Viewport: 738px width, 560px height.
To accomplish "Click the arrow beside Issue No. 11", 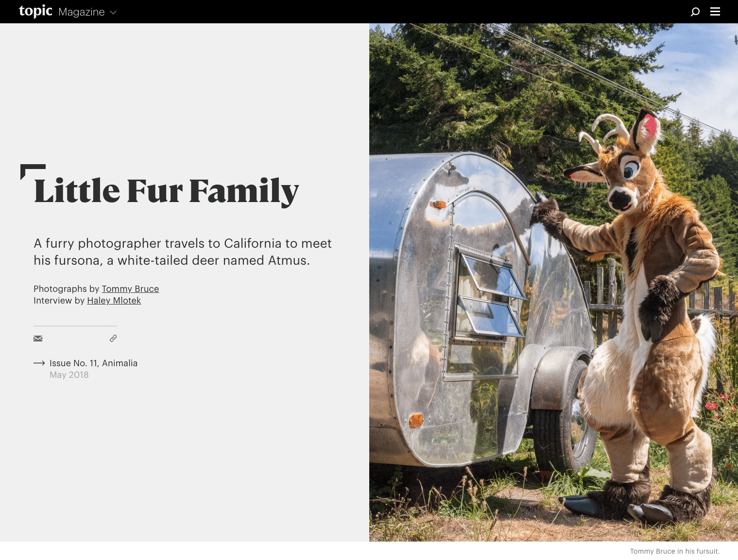I will [39, 363].
